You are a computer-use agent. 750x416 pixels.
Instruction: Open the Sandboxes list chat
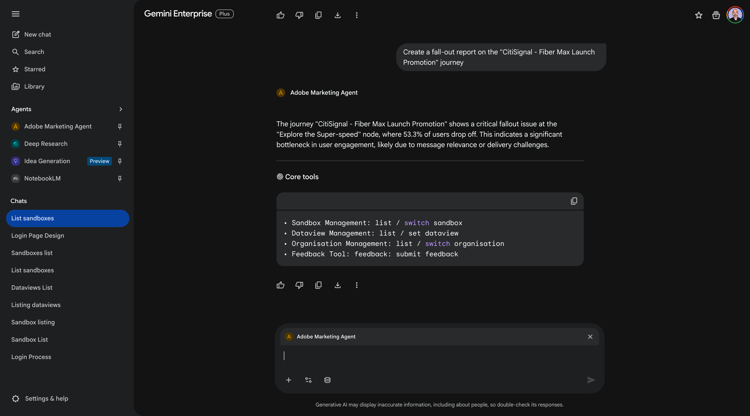click(x=32, y=253)
